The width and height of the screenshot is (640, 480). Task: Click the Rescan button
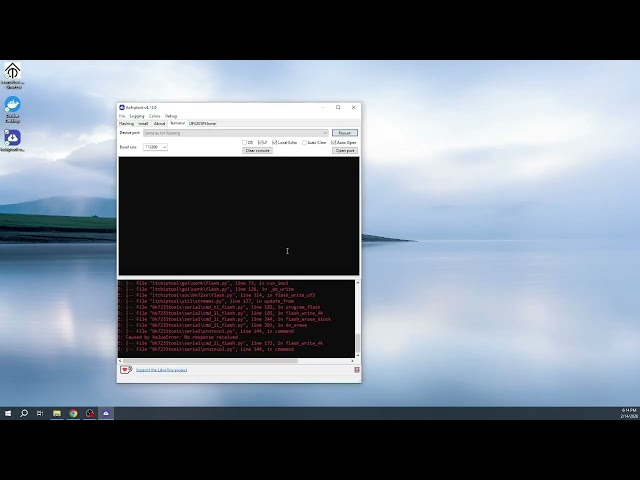click(345, 133)
